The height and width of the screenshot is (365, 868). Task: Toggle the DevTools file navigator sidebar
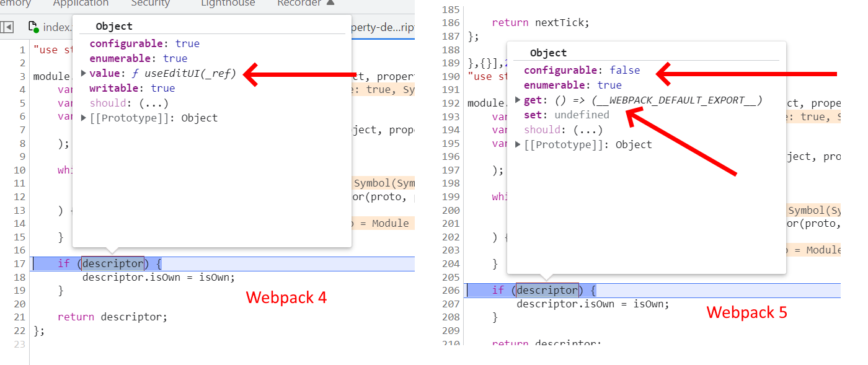pos(7,27)
